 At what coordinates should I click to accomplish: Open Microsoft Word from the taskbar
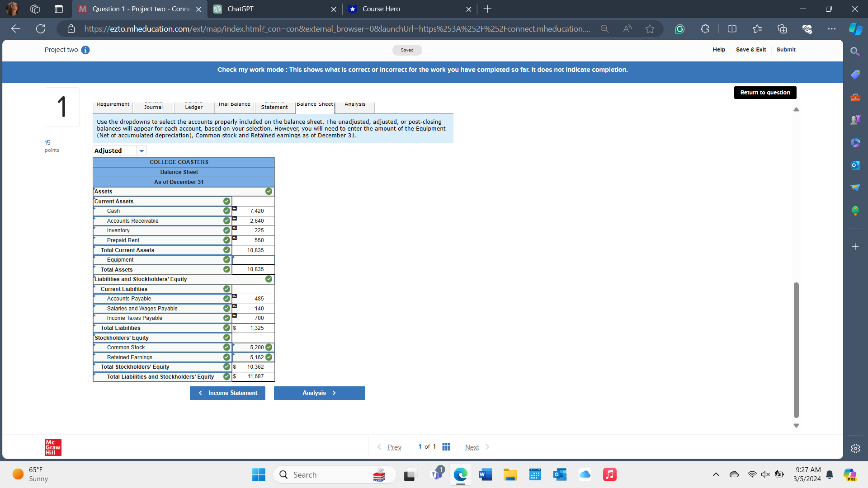click(485, 474)
